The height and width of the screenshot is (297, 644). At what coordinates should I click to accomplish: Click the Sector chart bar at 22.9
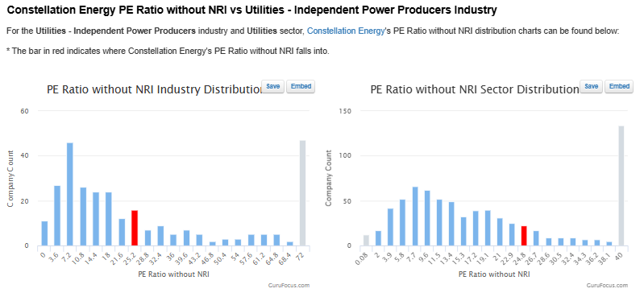pyautogui.click(x=512, y=235)
